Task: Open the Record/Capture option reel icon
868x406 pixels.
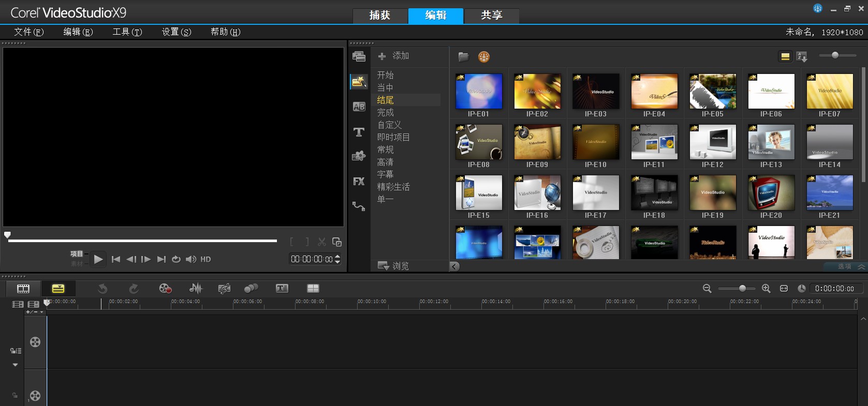Action: coord(165,289)
